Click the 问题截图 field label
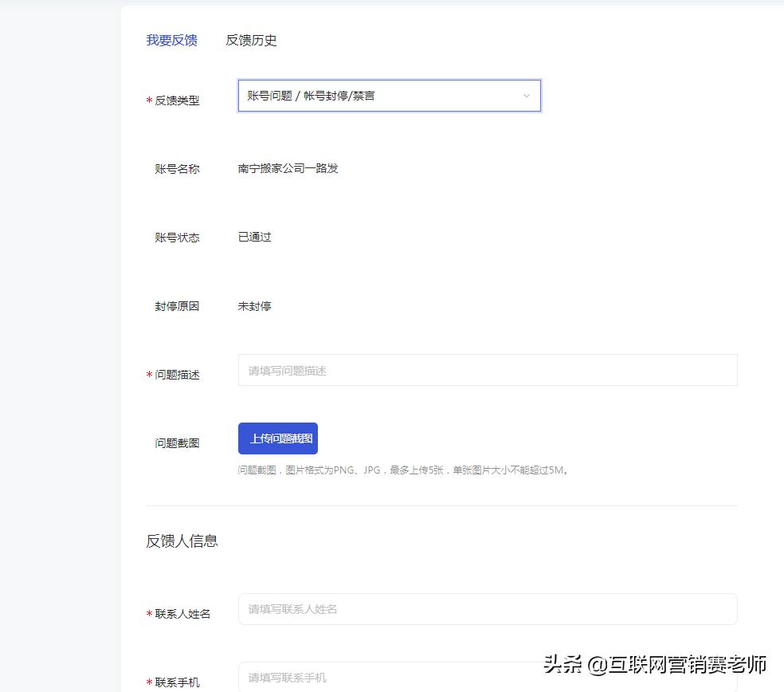 tap(176, 443)
